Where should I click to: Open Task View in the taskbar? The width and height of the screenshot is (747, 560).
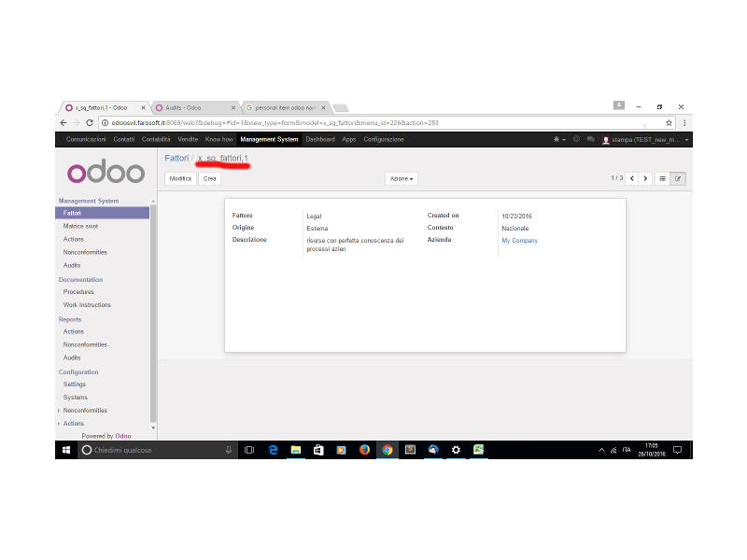(249, 450)
